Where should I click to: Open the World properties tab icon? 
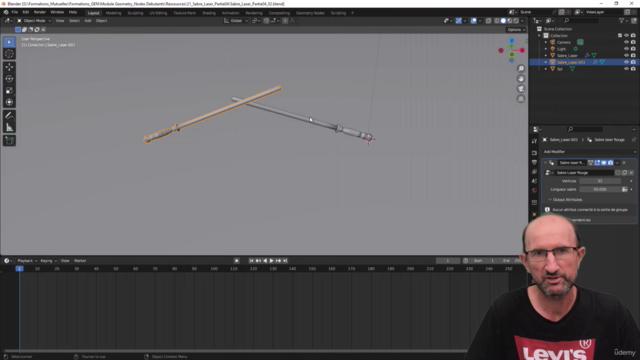(534, 191)
